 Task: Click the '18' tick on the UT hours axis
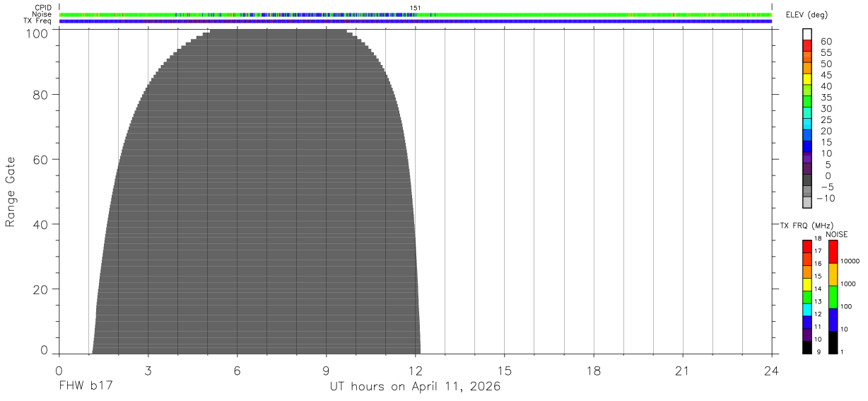[x=594, y=371]
